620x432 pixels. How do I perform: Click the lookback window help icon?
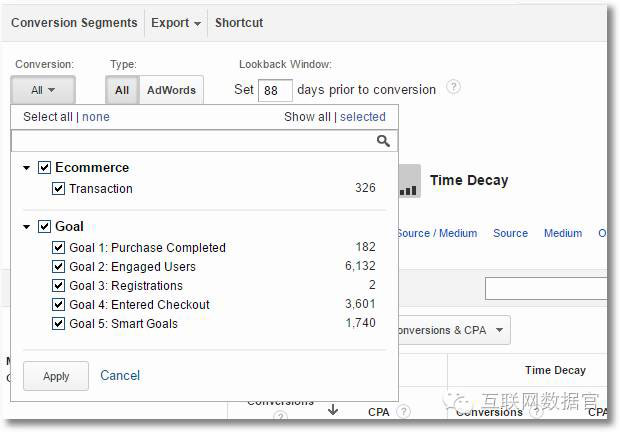click(x=454, y=88)
